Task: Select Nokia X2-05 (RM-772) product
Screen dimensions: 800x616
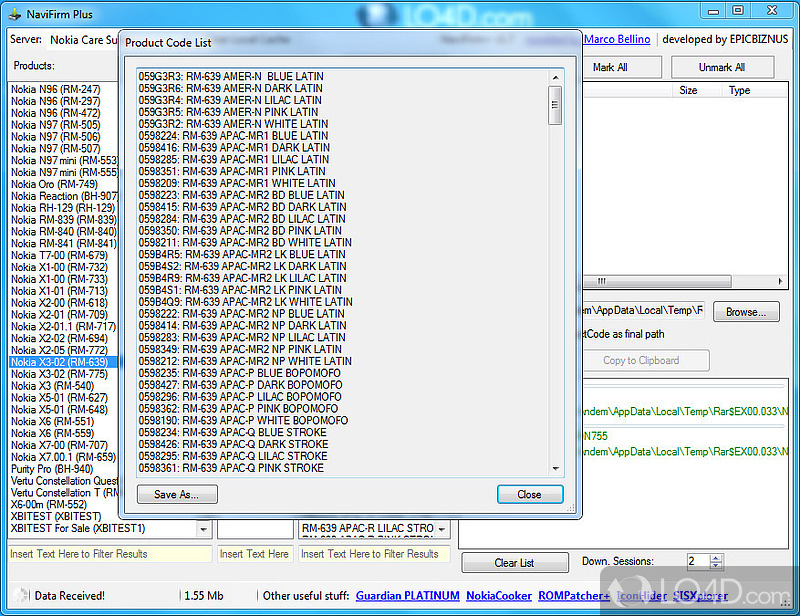Action: tap(59, 350)
